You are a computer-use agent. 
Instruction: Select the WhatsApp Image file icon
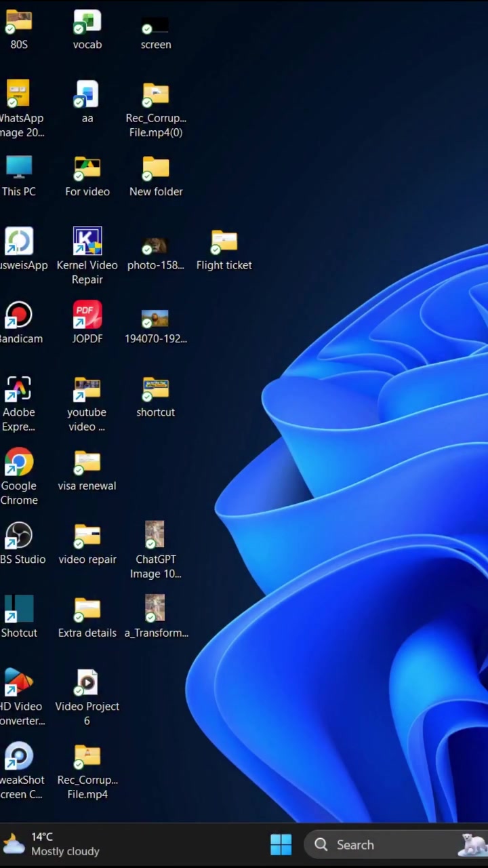pos(18,94)
